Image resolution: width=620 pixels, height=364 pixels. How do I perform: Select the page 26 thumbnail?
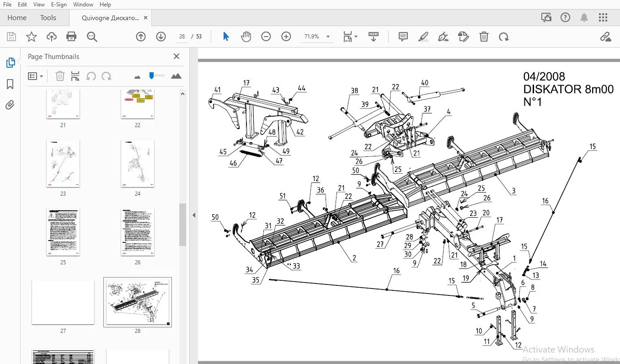[138, 233]
